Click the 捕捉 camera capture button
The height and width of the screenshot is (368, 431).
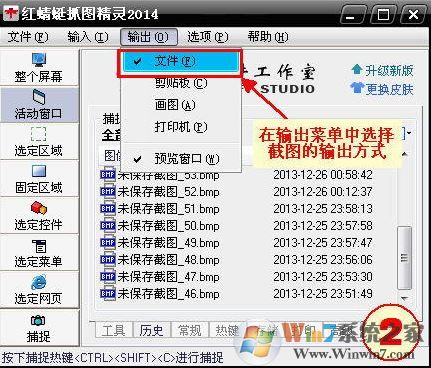click(x=39, y=328)
